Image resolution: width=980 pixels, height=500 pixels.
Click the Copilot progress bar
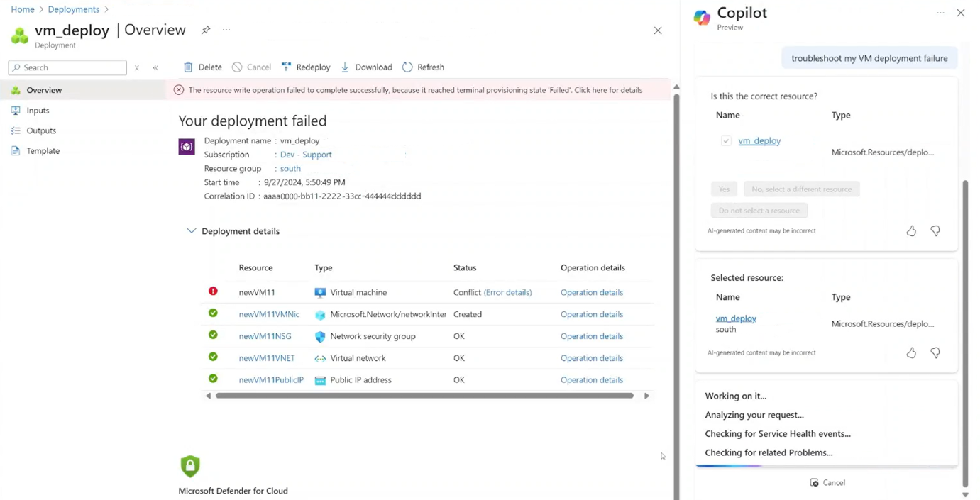[x=827, y=466]
